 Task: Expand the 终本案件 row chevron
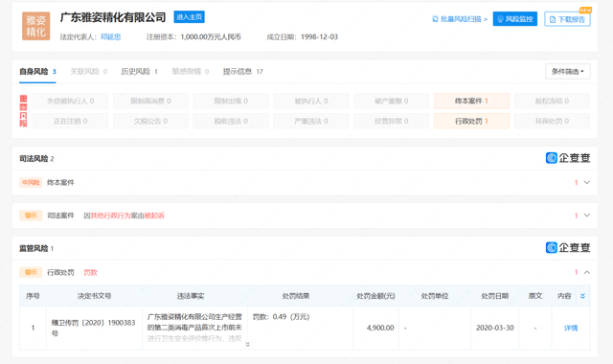(x=587, y=182)
